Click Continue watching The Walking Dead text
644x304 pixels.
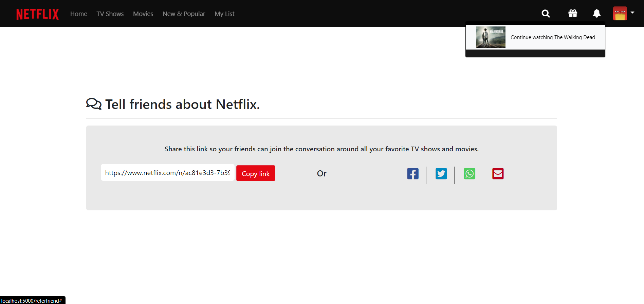pos(553,37)
